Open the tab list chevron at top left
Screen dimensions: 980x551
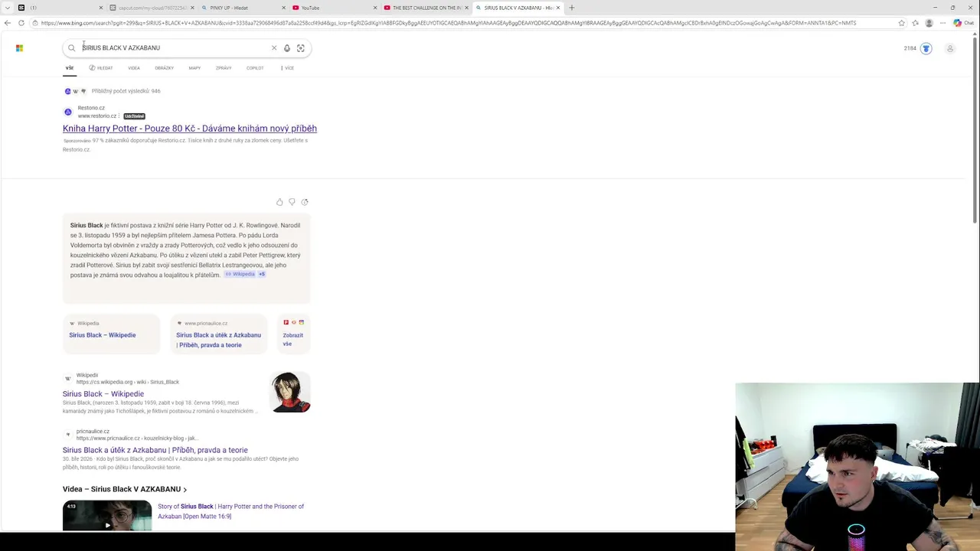coord(7,8)
